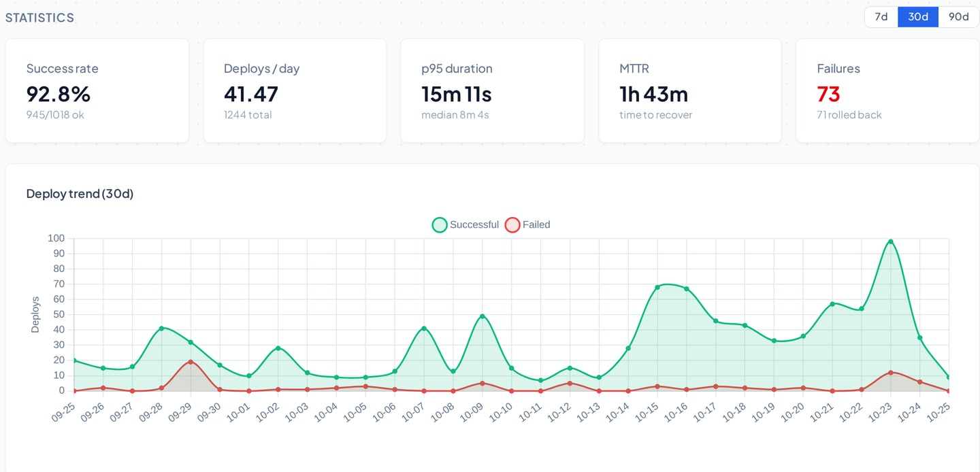Image resolution: width=980 pixels, height=472 pixels.
Task: Click the 10-01 x-axis date label
Action: click(x=238, y=412)
